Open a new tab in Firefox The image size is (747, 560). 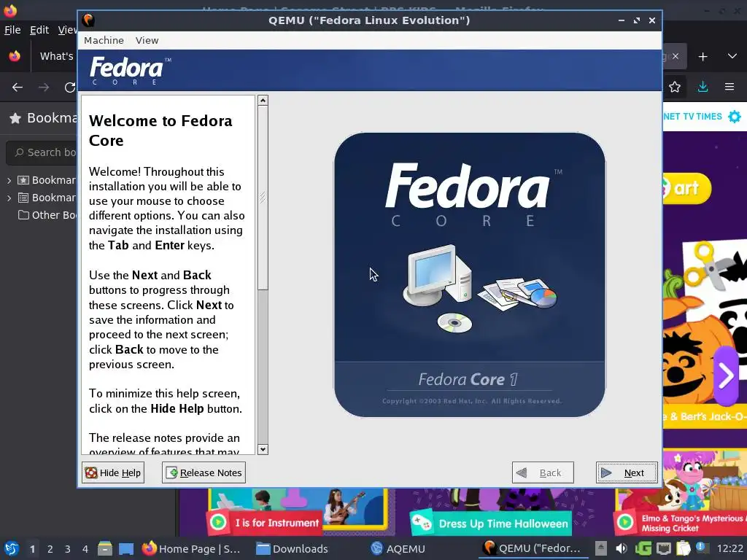tap(703, 57)
